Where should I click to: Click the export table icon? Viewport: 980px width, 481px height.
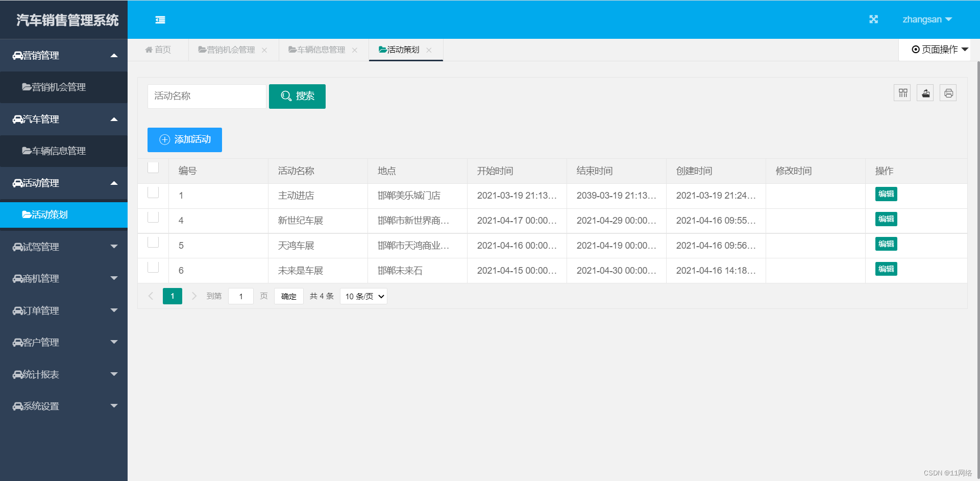coord(925,93)
